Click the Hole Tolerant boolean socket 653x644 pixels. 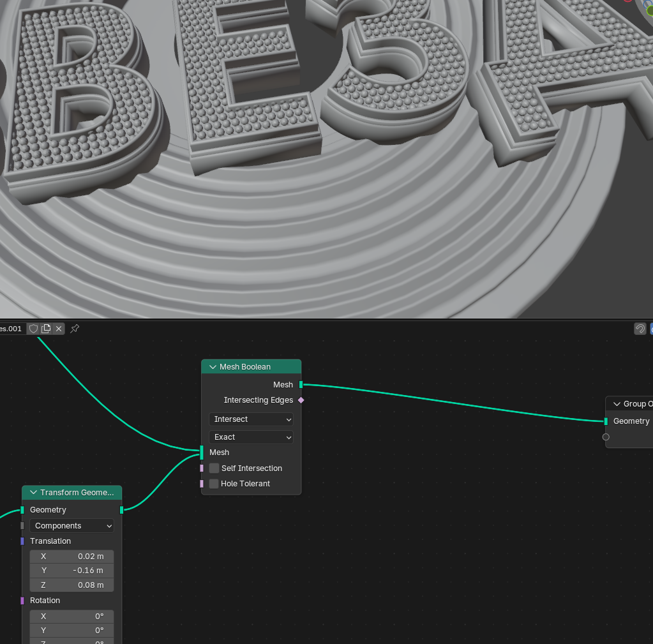pos(202,484)
